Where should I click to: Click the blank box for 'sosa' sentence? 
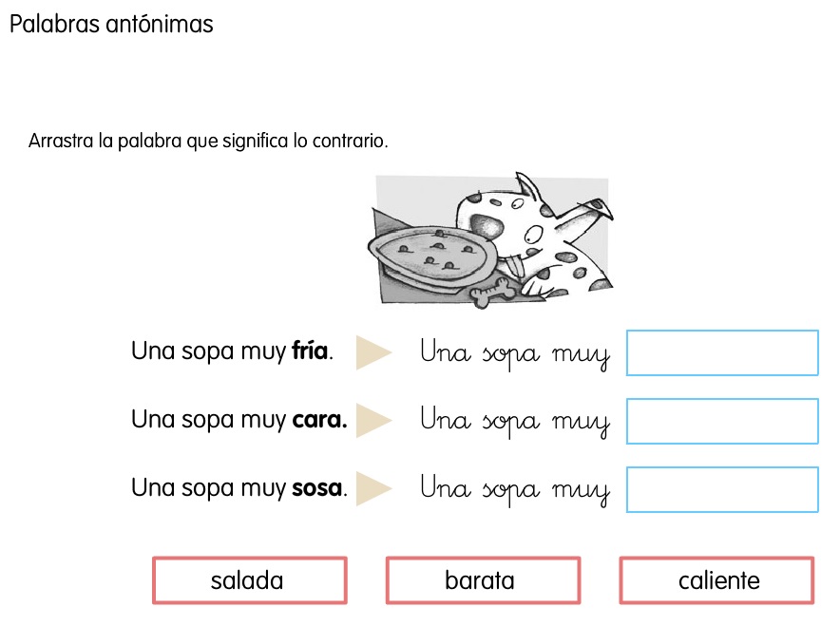point(722,489)
